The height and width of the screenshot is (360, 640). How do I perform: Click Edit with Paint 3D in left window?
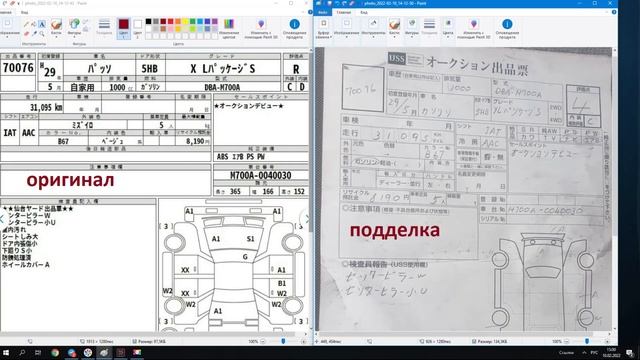coord(261,29)
